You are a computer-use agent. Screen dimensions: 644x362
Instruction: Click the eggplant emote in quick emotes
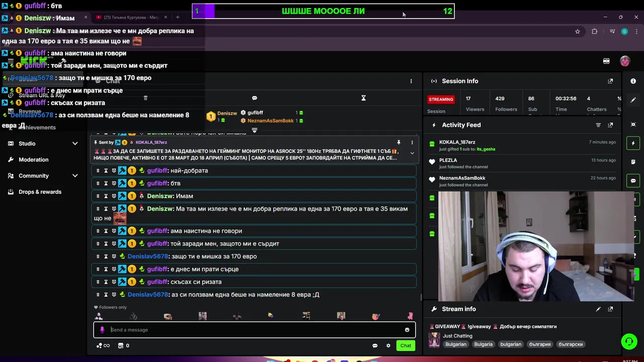tap(271, 316)
